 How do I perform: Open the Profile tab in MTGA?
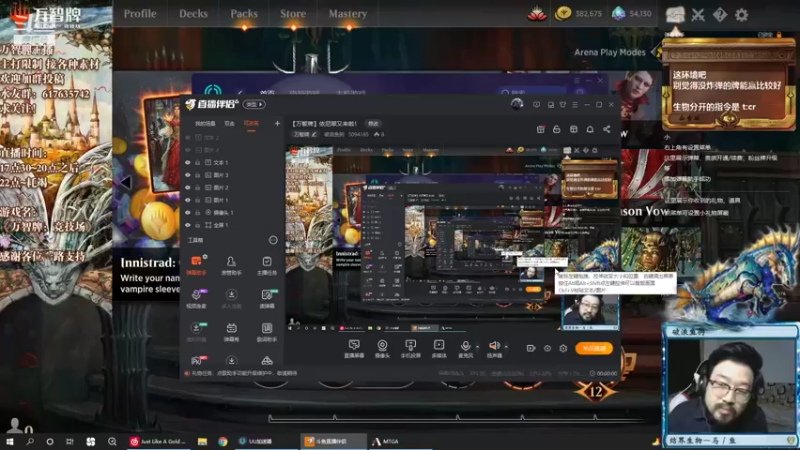click(x=140, y=14)
